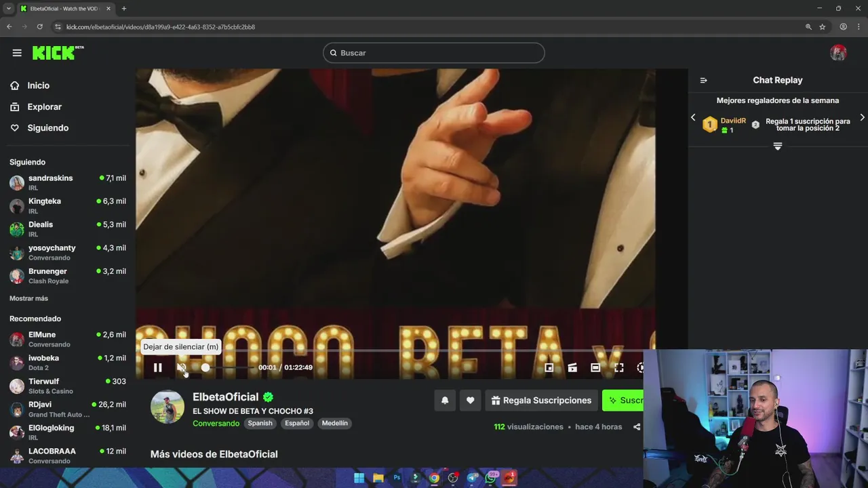Open video settings gear
The image size is (868, 488).
pyautogui.click(x=640, y=367)
